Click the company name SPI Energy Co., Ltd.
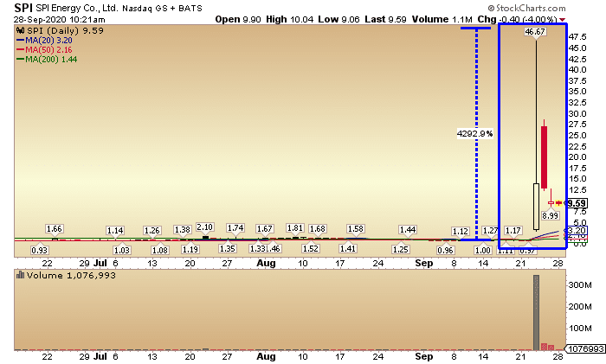 (76, 8)
